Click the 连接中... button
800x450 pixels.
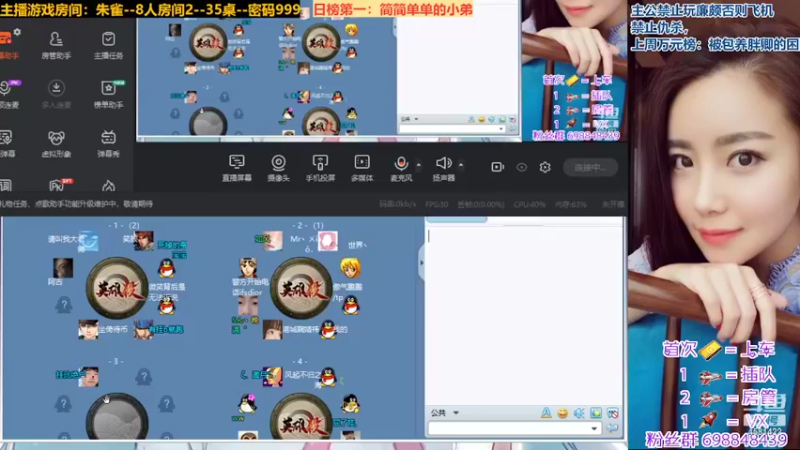pyautogui.click(x=590, y=167)
